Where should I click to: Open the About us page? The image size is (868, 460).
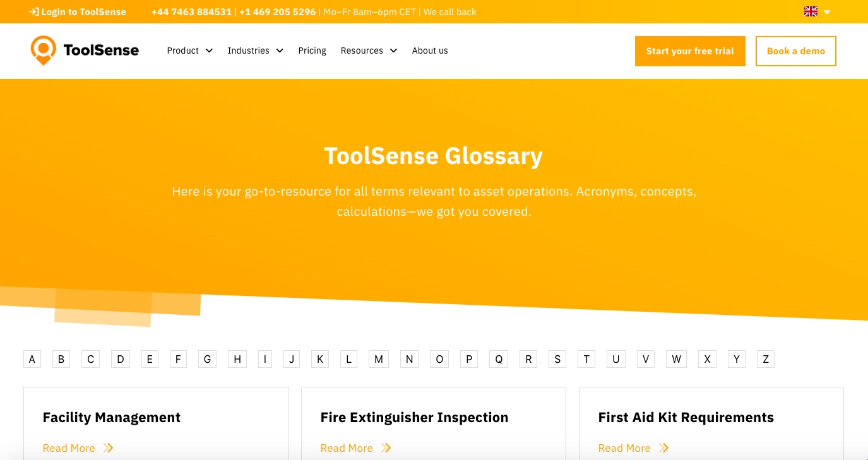point(430,50)
